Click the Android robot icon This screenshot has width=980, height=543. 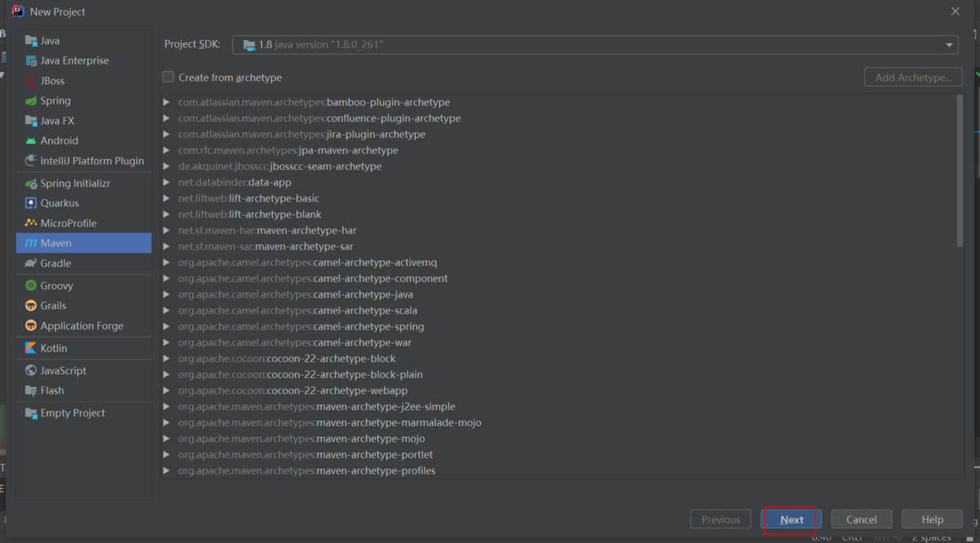click(31, 140)
